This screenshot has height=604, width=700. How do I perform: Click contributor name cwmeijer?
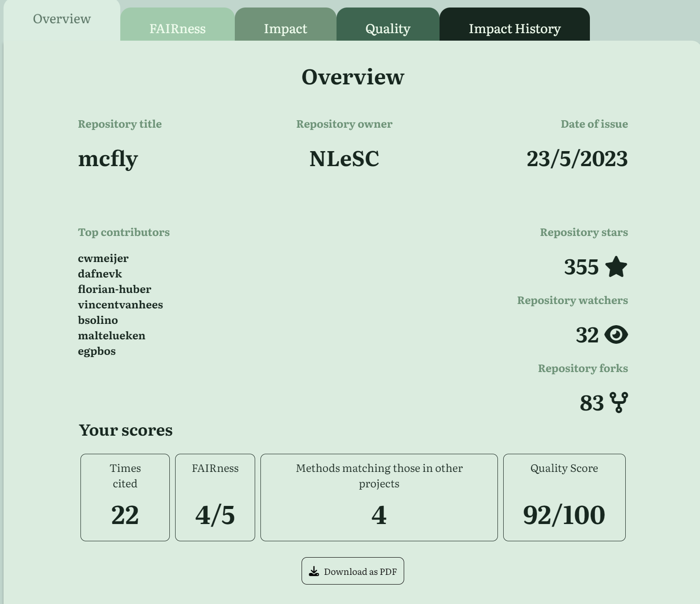(x=103, y=258)
